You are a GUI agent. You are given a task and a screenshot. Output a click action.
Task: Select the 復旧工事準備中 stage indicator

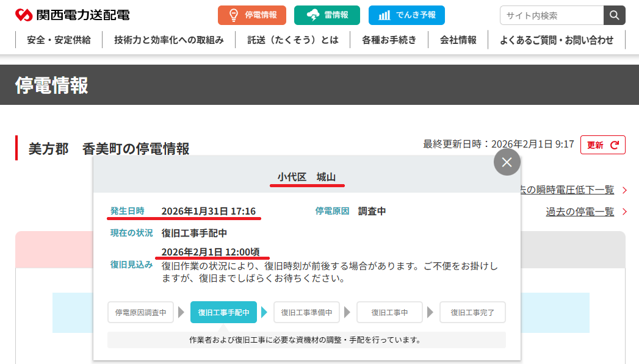(306, 312)
